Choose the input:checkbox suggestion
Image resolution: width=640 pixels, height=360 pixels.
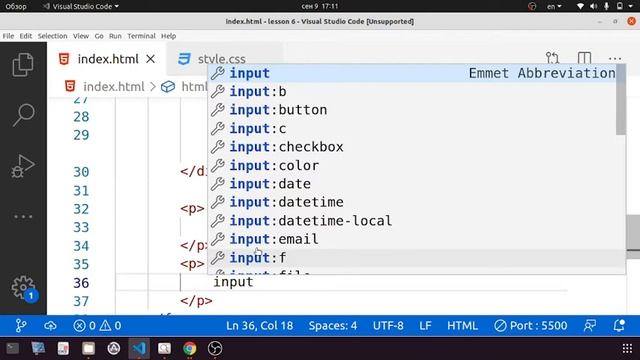pyautogui.click(x=413, y=147)
